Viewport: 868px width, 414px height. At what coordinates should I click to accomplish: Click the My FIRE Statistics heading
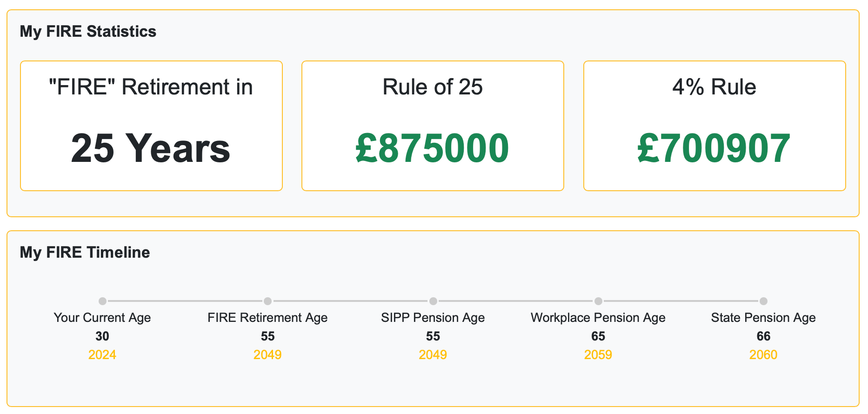(88, 31)
